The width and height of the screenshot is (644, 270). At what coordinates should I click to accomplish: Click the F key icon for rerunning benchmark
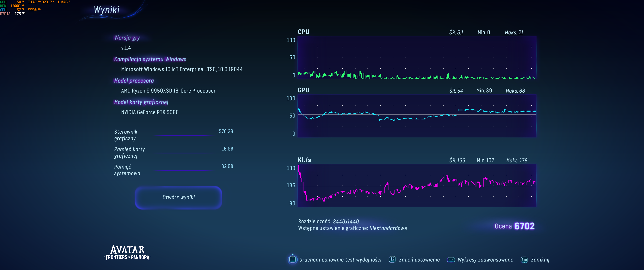pyautogui.click(x=292, y=259)
